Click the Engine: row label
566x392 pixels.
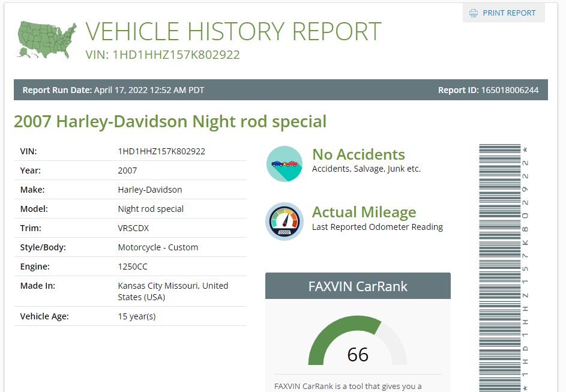point(35,267)
